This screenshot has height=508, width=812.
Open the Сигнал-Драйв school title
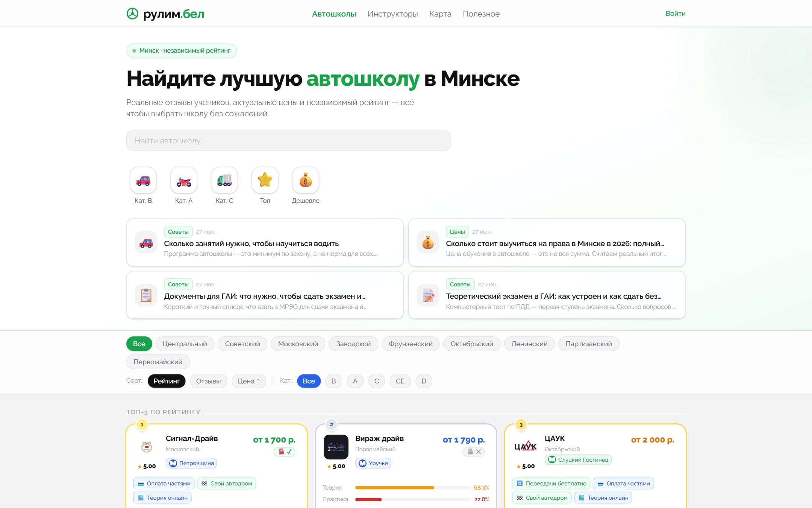tap(192, 438)
